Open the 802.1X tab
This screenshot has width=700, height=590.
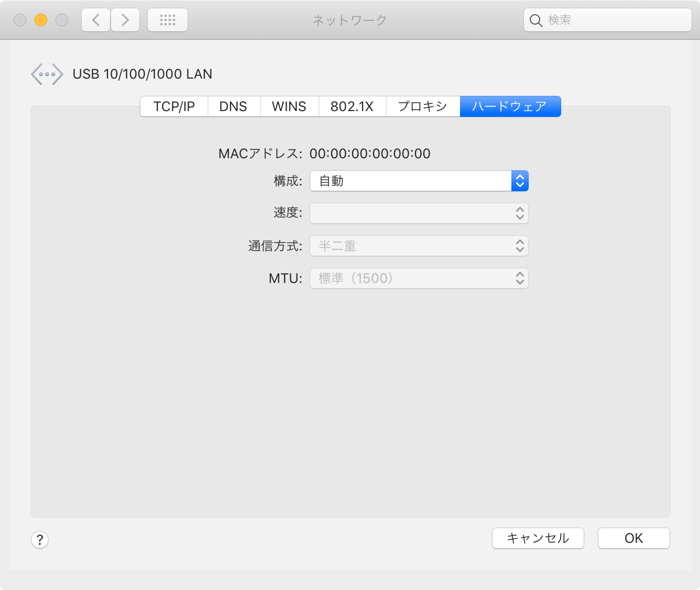[352, 106]
